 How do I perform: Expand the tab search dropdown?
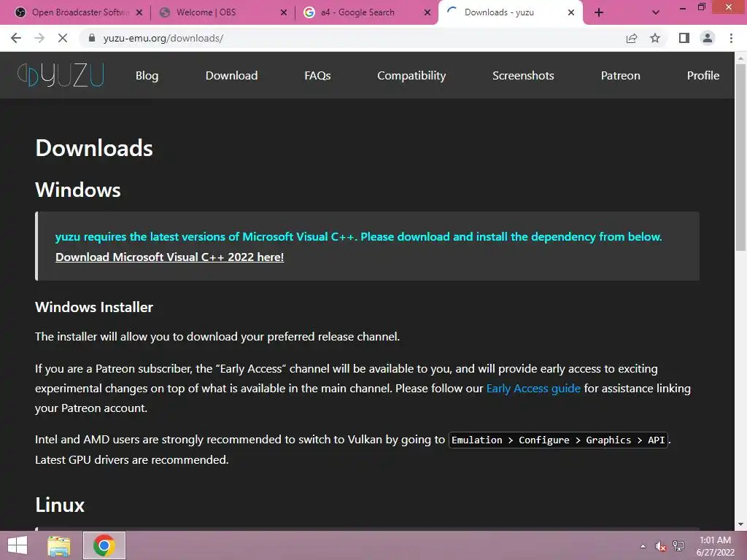(x=656, y=13)
